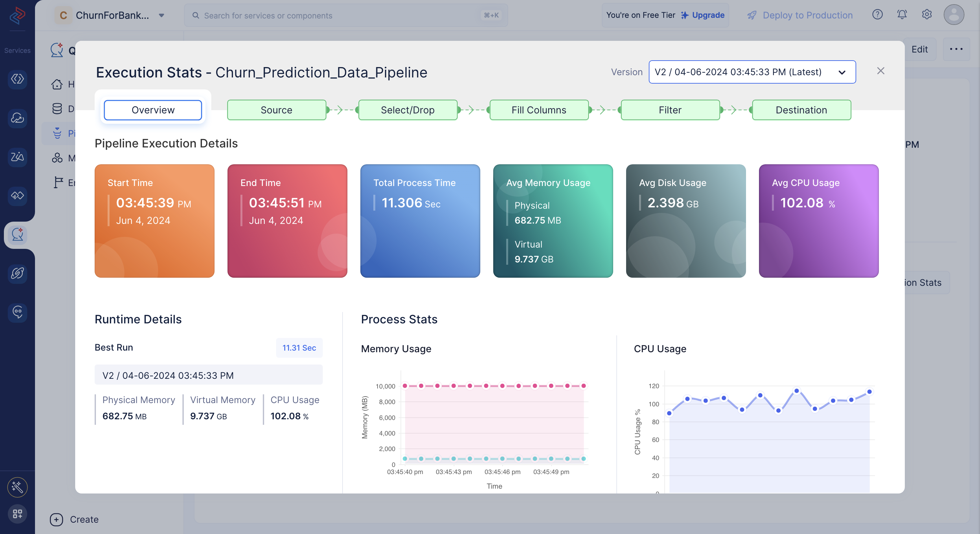This screenshot has width=980, height=534.
Task: Click the settings gear icon top right
Action: [x=927, y=14]
